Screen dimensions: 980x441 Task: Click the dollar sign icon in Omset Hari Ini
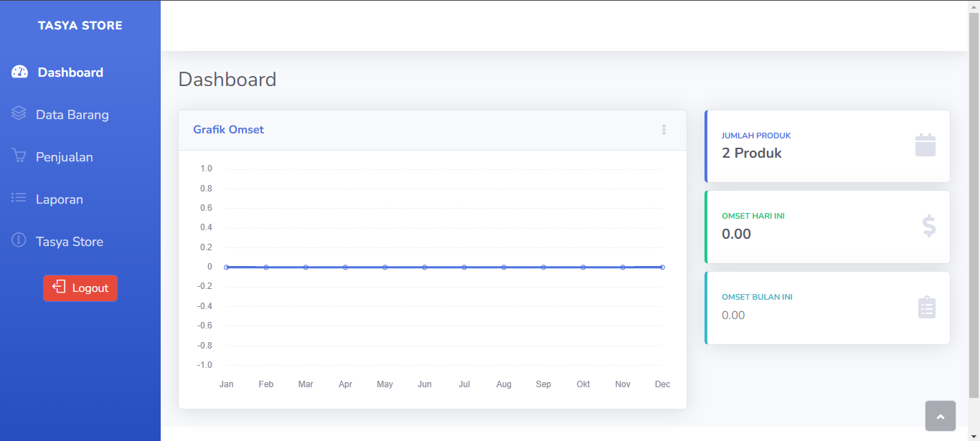coord(928,227)
